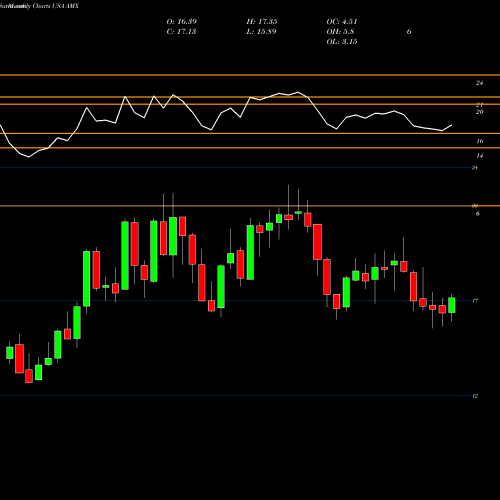The width and height of the screenshot is (500, 500).
Task: Click the '12' price axis label
Action: pos(475,396)
